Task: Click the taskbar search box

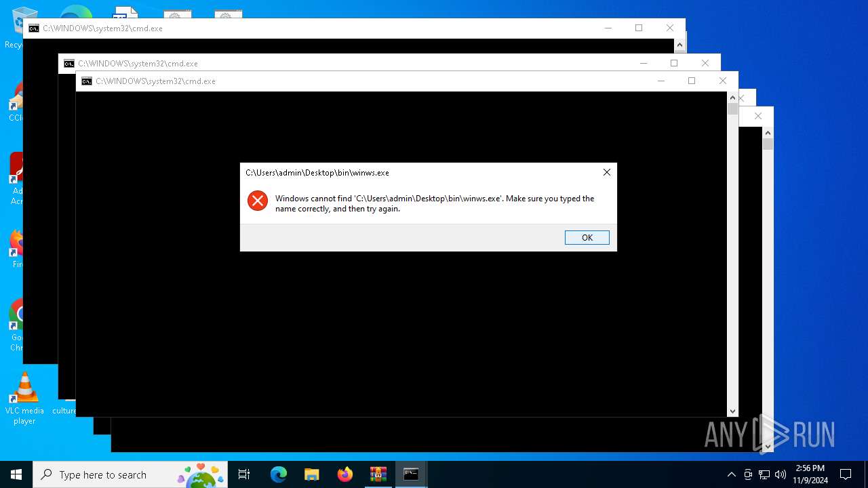Action: click(130, 474)
